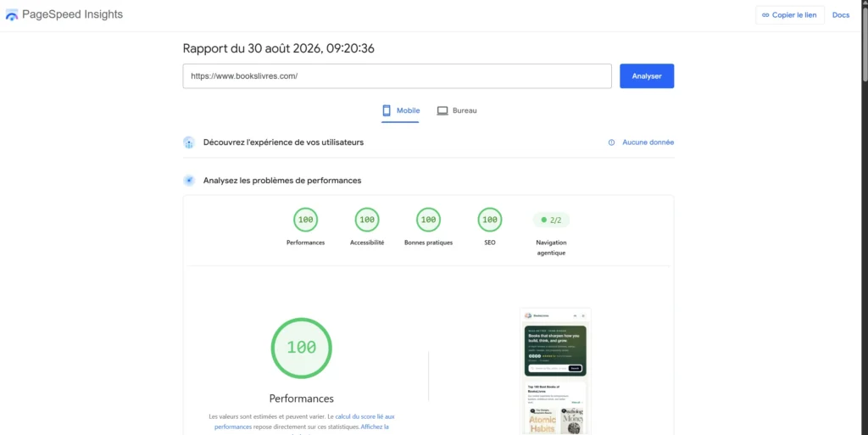
Task: Click the large Performances title text
Action: pos(301,399)
